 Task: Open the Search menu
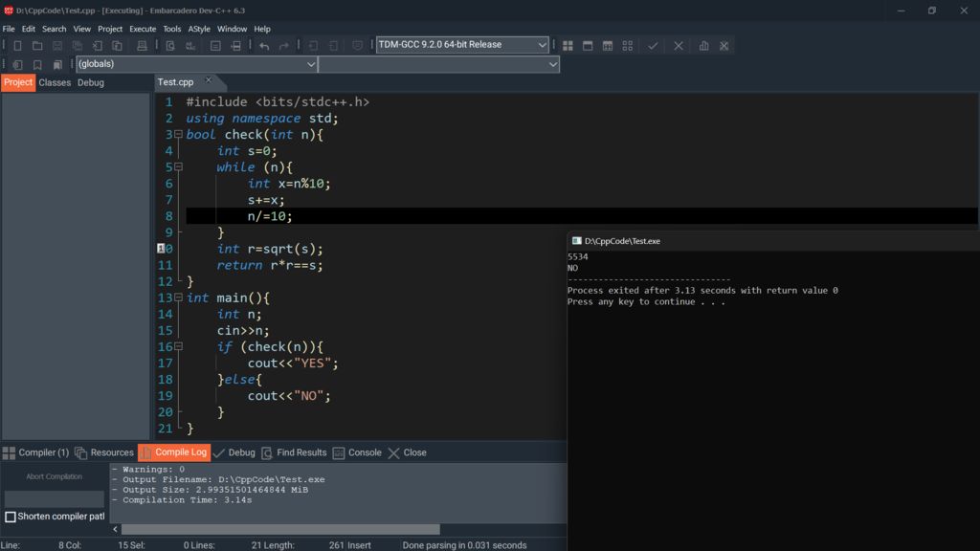(54, 29)
